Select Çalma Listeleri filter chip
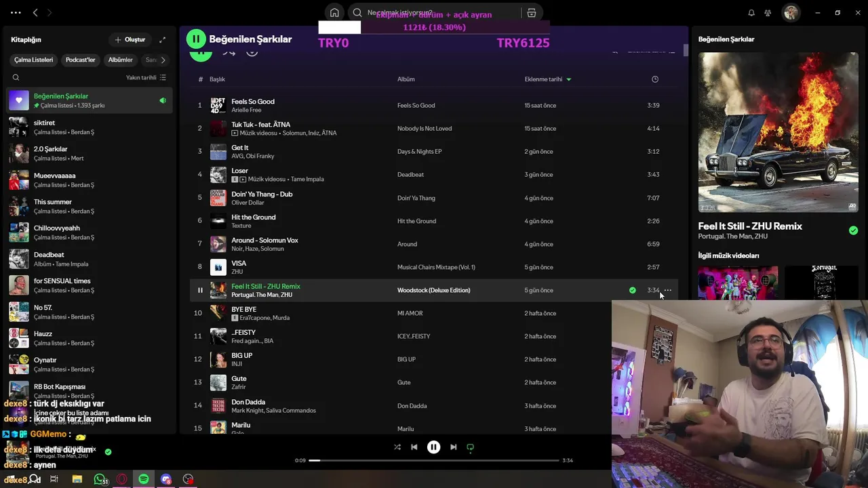The height and width of the screenshot is (488, 868). 33,60
